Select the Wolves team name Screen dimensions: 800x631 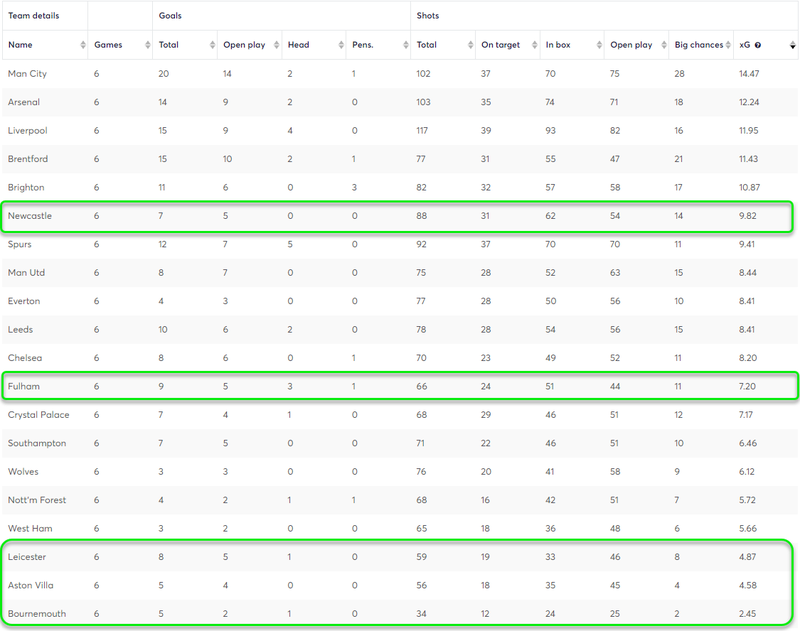click(23, 471)
